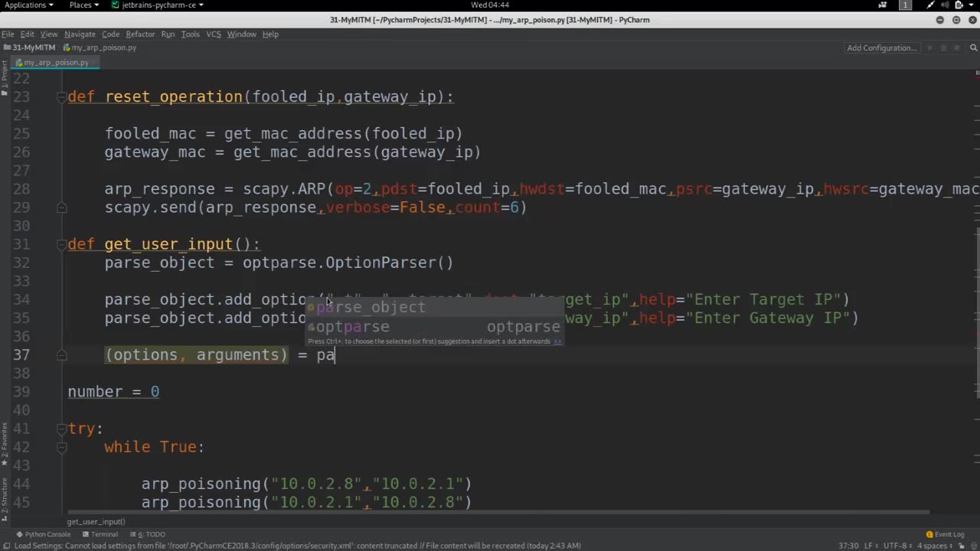Choose optparse autocomplete suggestion

(x=434, y=327)
